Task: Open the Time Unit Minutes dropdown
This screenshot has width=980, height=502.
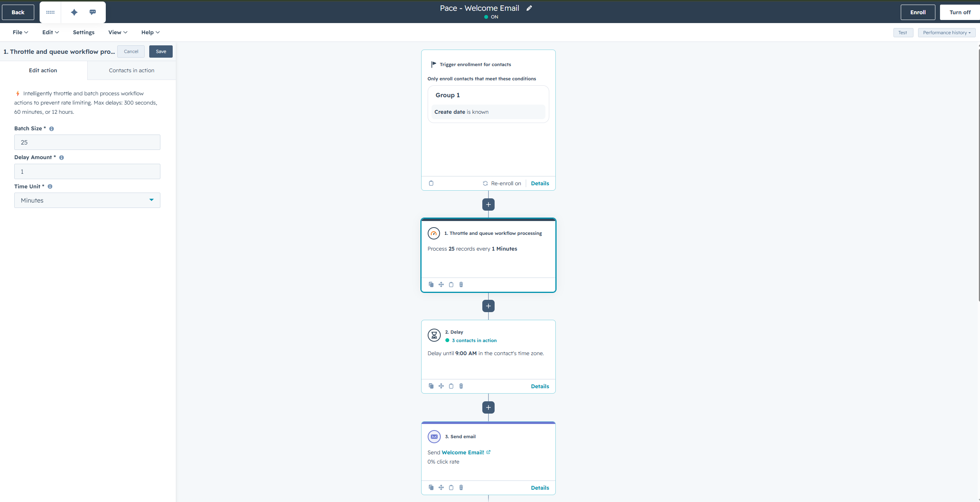Action: point(87,200)
